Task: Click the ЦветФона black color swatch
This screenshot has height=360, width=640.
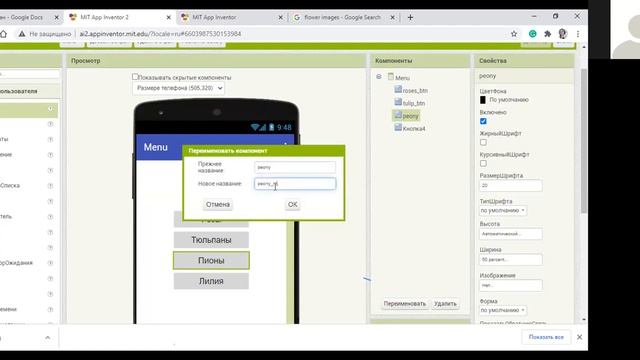Action: pyautogui.click(x=483, y=100)
